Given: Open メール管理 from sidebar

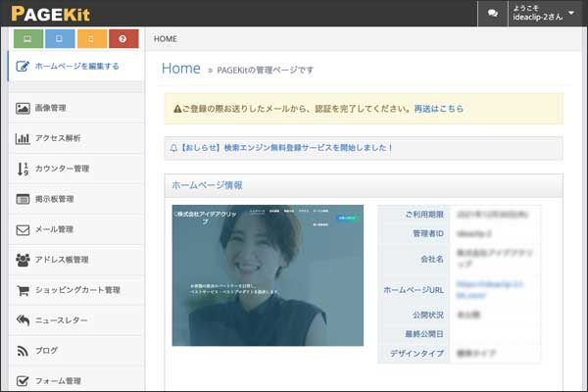Looking at the screenshot, I should click(76, 229).
